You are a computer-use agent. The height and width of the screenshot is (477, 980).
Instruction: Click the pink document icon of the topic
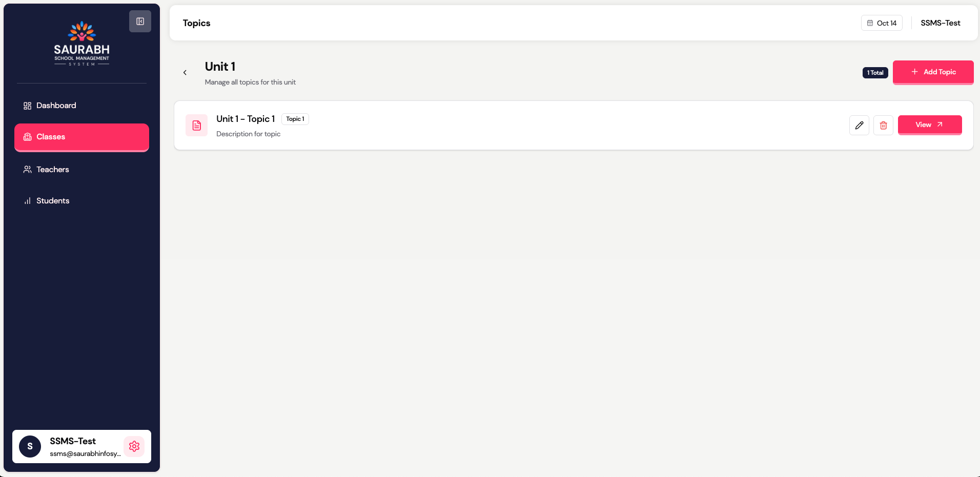tap(197, 126)
